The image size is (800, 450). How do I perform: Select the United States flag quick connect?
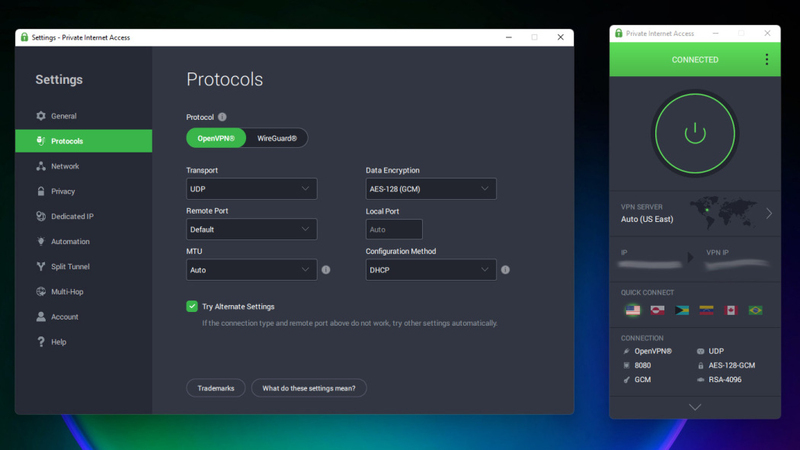tap(633, 310)
